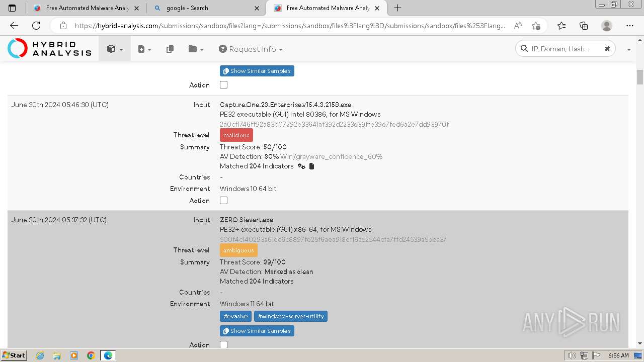The image size is (644, 362).
Task: Launch Chrome from taskbar
Action: [x=91, y=355]
